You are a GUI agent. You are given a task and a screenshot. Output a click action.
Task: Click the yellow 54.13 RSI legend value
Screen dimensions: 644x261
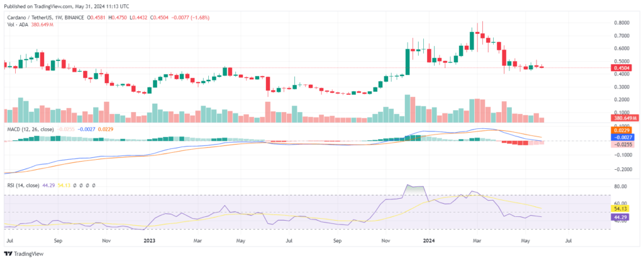point(64,186)
